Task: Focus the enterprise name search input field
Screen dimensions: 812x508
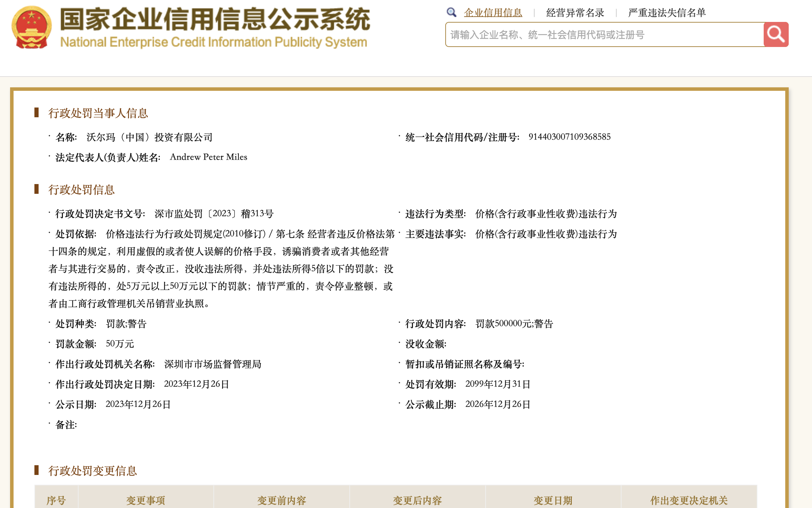Action: pyautogui.click(x=604, y=34)
